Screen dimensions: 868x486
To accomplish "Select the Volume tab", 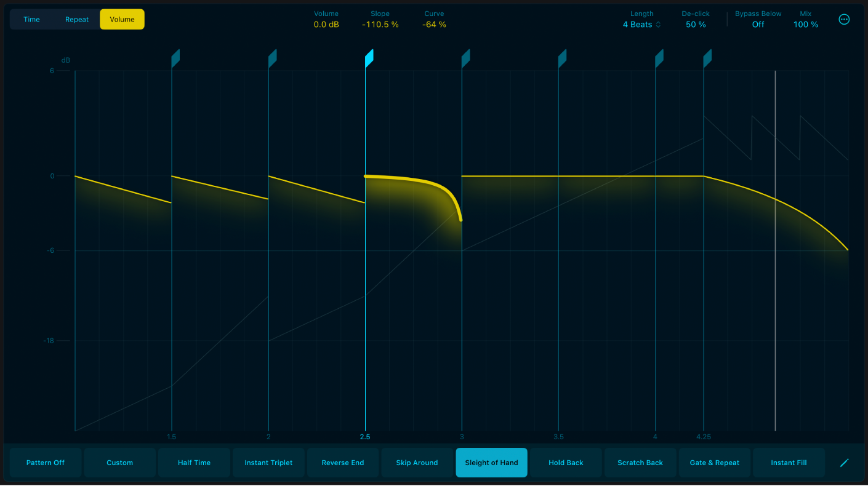I will (121, 19).
